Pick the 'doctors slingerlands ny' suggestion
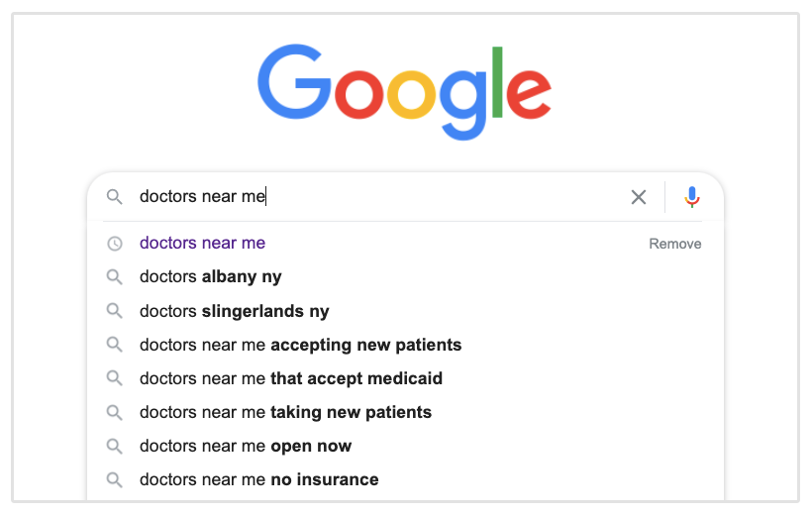This screenshot has width=812, height=515. (x=235, y=311)
